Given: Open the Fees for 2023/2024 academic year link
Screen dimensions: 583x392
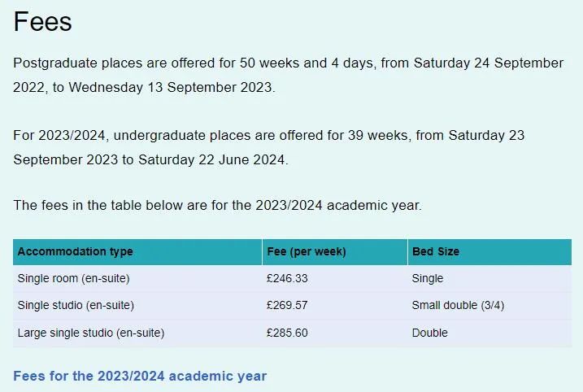Looking at the screenshot, I should [140, 376].
